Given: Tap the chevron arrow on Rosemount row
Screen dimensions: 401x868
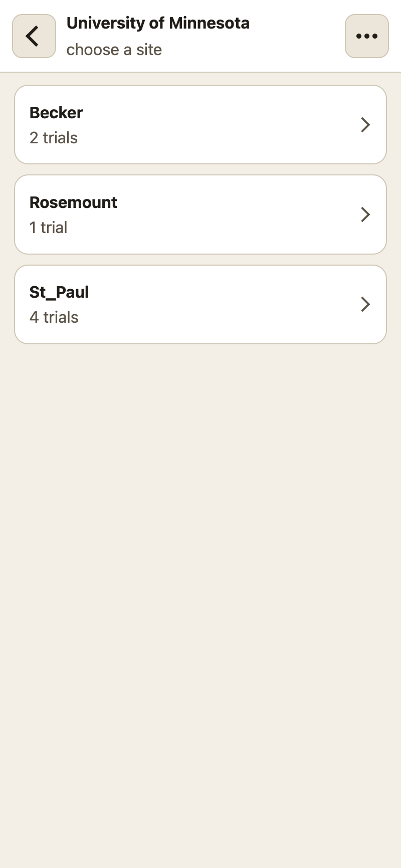Looking at the screenshot, I should 365,214.
